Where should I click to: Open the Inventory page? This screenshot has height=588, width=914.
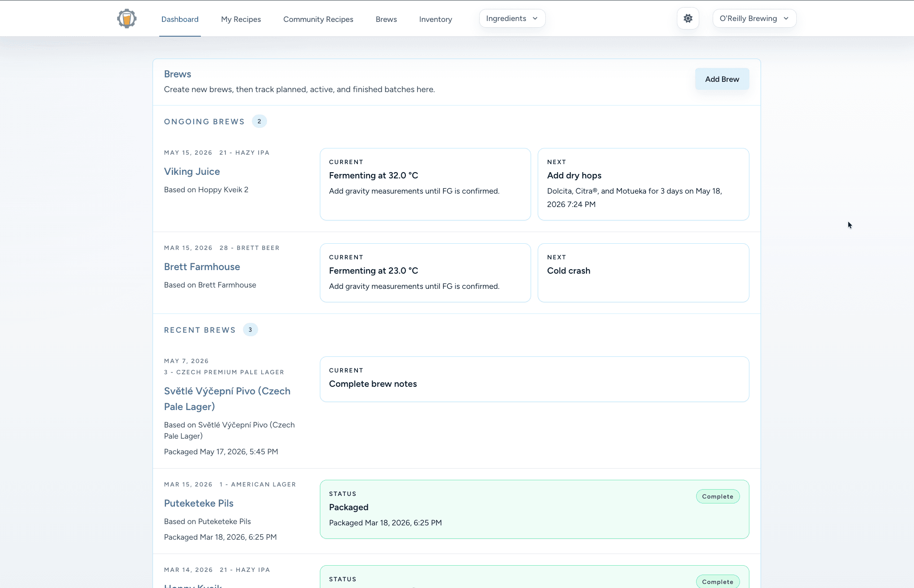[435, 19]
